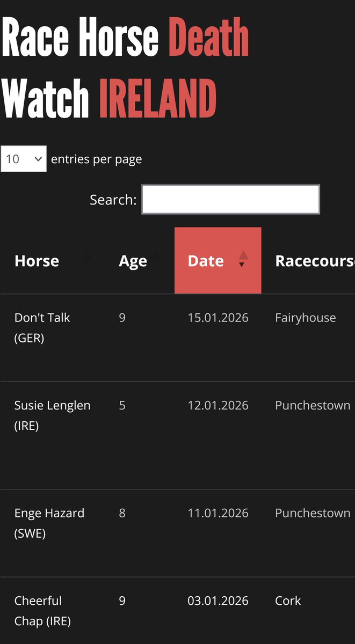Click age 5 in Susie Lenglen row
Viewport: 355px width, 644px height.
122,405
